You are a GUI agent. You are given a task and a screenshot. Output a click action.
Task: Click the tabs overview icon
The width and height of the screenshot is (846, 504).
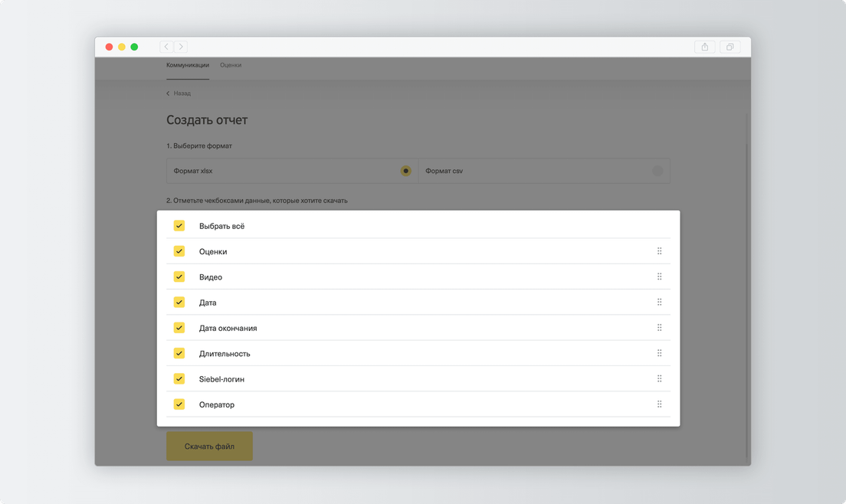coord(730,47)
